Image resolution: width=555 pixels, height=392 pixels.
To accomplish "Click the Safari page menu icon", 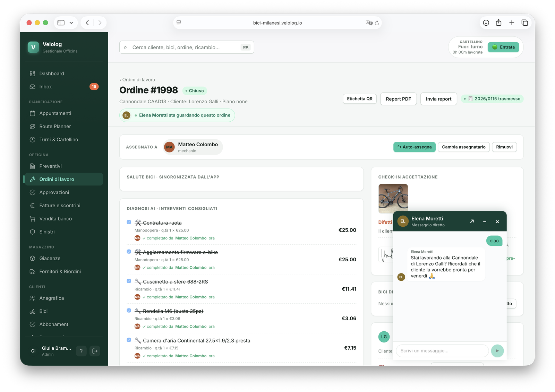I will click(x=179, y=23).
